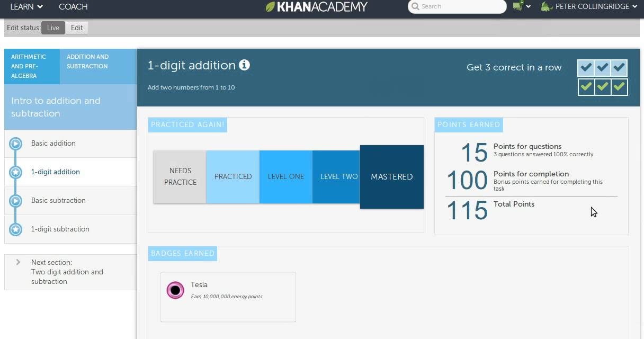Image resolution: width=644 pixels, height=339 pixels.
Task: Switch edit status to Edit
Action: tap(77, 28)
